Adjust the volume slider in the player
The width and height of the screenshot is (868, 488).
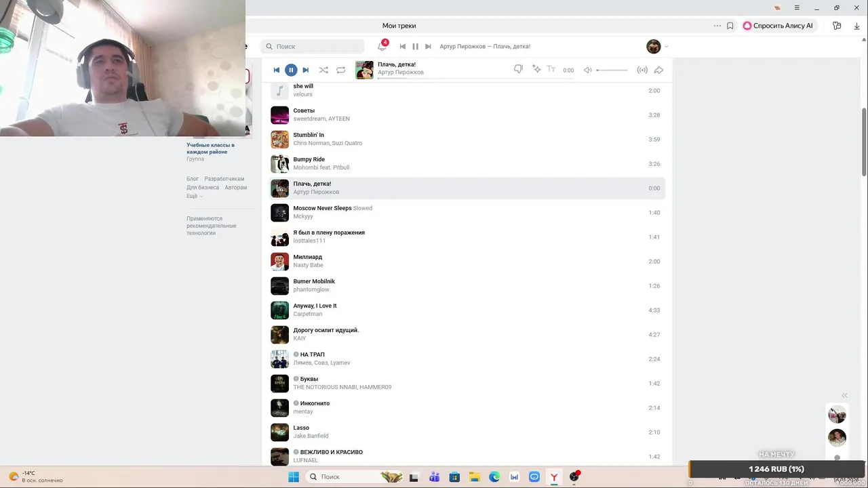[612, 70]
